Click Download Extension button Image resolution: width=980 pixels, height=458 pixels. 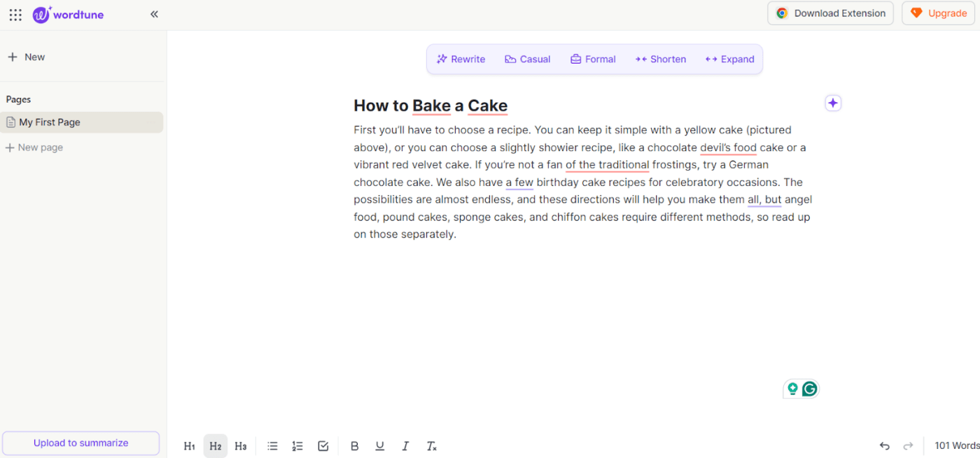point(830,13)
